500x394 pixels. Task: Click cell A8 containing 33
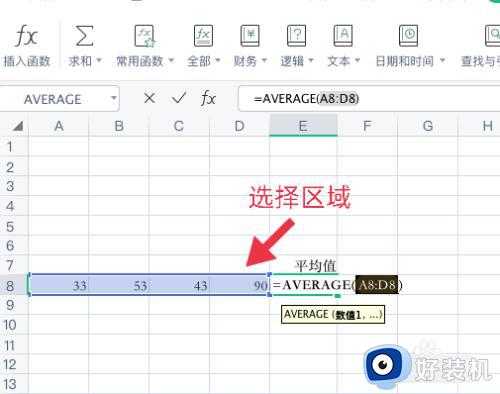click(59, 285)
